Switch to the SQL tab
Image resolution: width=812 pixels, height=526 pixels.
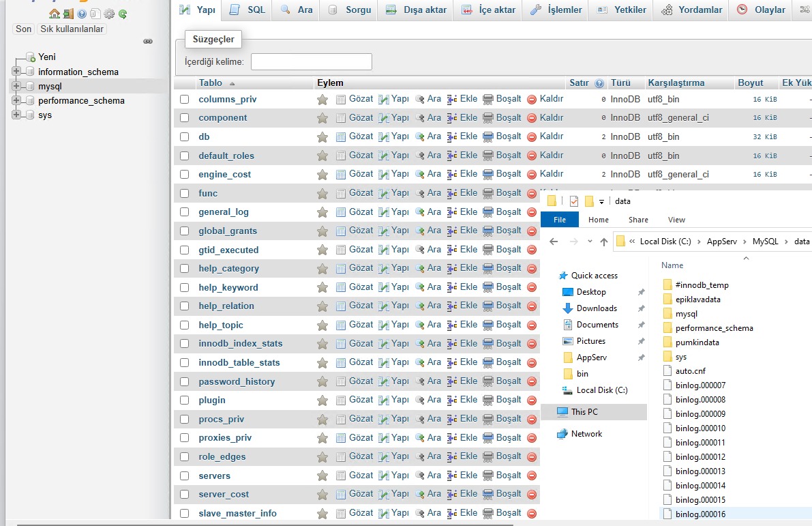pos(247,10)
